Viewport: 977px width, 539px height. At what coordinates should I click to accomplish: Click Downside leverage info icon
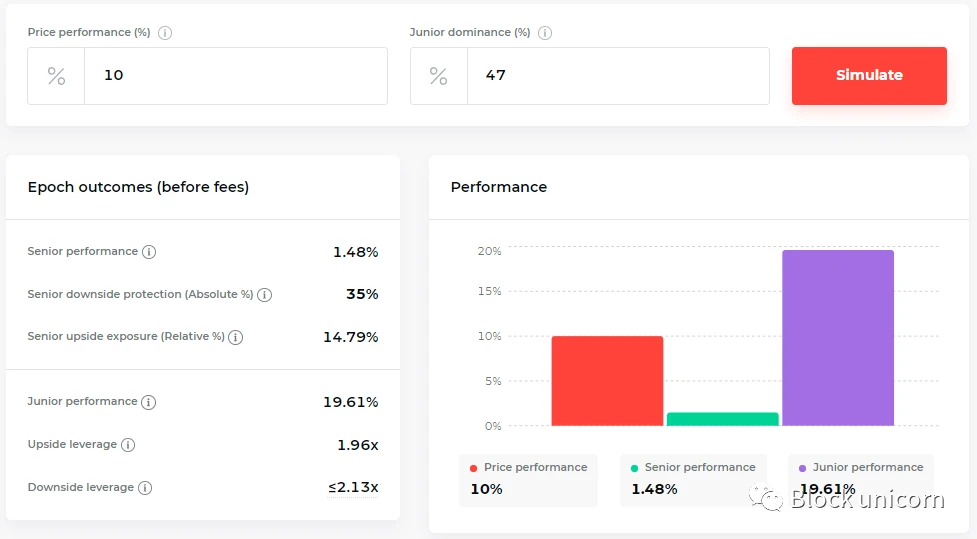tap(145, 488)
